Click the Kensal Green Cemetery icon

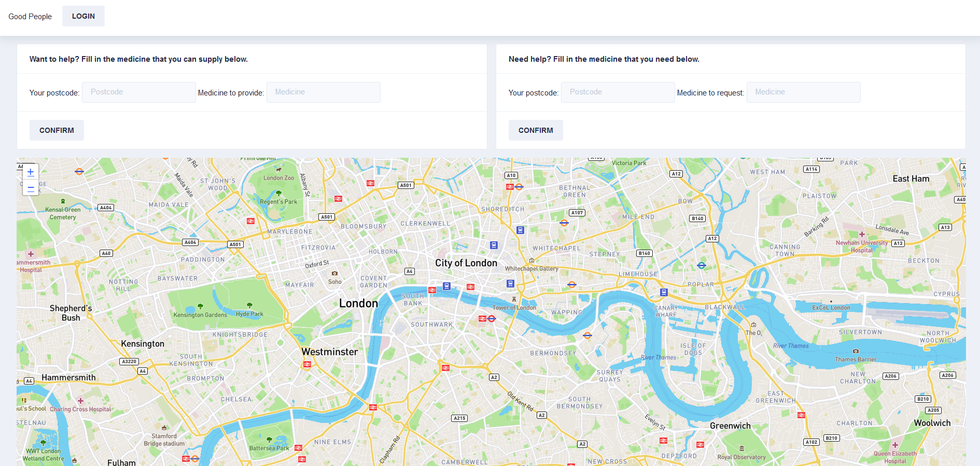[x=63, y=201]
